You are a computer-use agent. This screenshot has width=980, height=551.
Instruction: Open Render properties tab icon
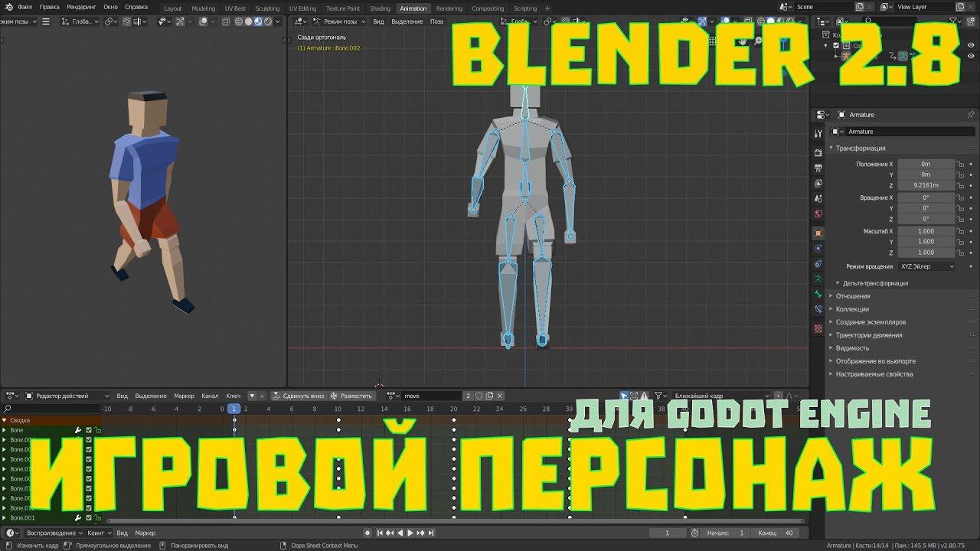click(818, 153)
